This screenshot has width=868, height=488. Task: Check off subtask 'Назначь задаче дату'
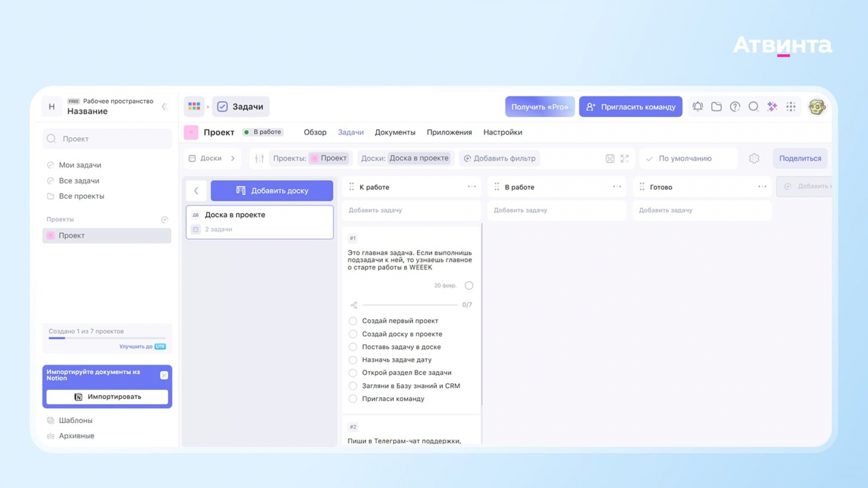coord(353,359)
